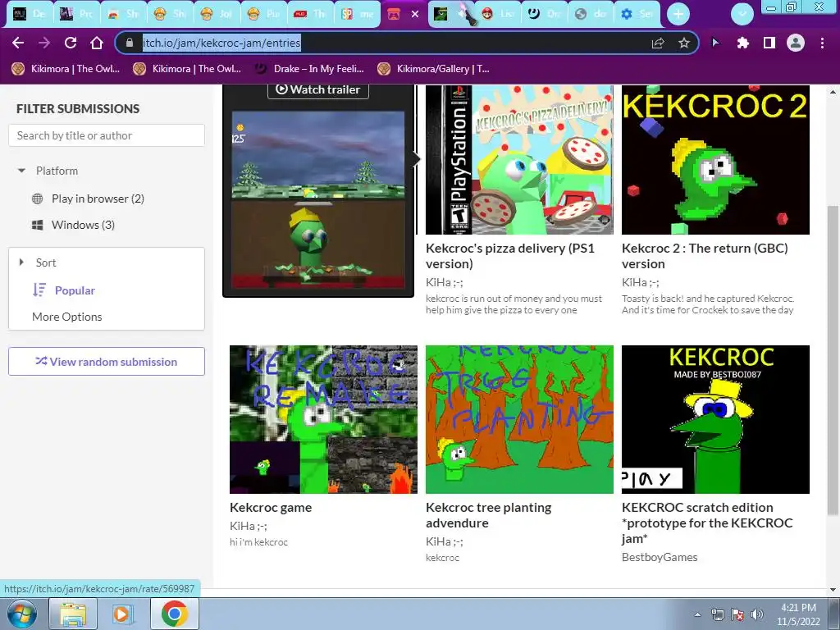Image resolution: width=840 pixels, height=630 pixels.
Task: Open the Chrome profile avatar
Action: pos(796,43)
